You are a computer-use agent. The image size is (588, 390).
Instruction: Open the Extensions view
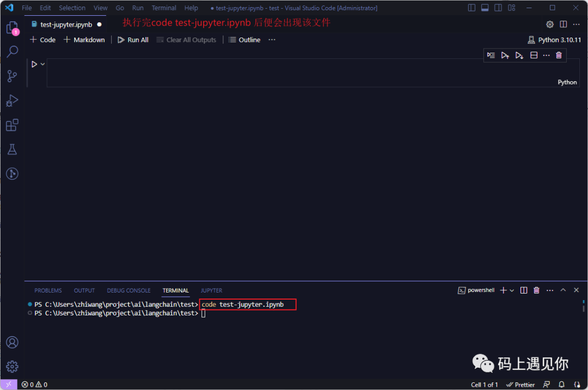(x=13, y=125)
